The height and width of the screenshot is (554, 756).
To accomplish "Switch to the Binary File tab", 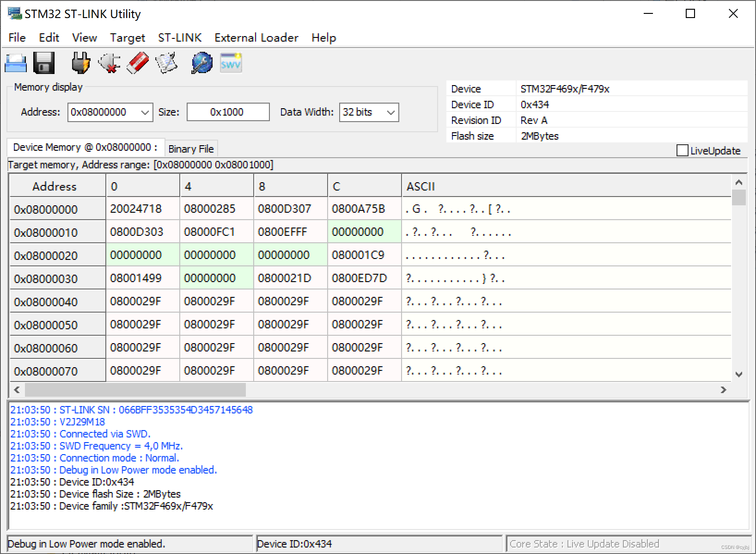I will point(191,149).
